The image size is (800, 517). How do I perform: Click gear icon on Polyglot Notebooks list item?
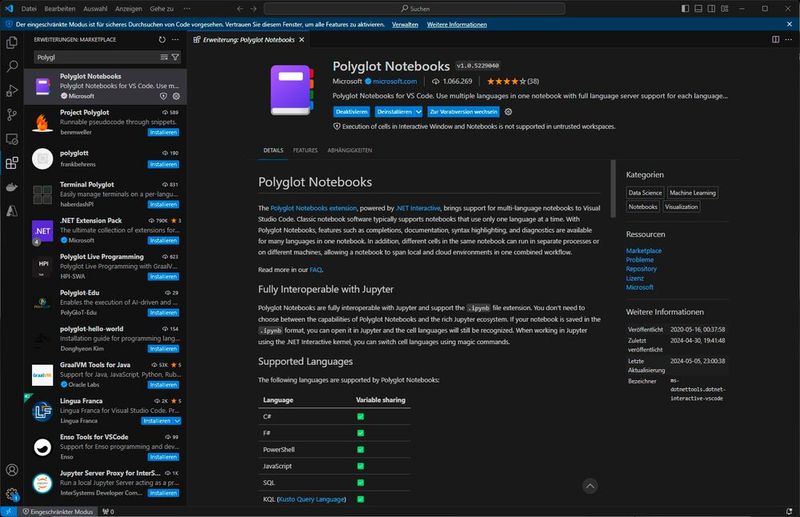(x=176, y=96)
